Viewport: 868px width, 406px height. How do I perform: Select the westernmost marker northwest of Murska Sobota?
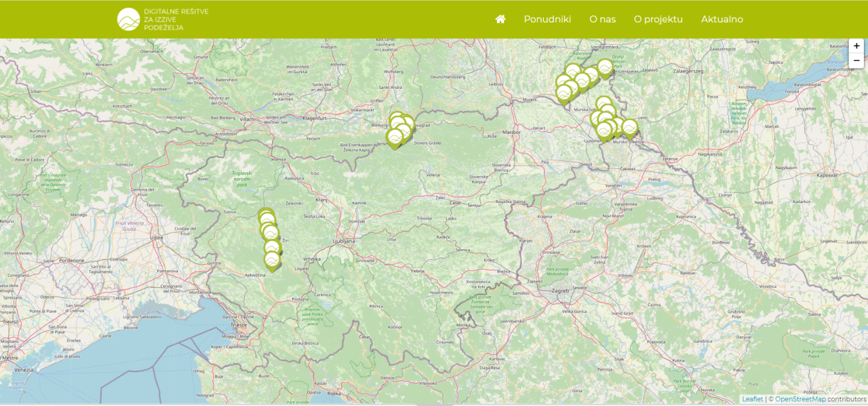coord(564,92)
